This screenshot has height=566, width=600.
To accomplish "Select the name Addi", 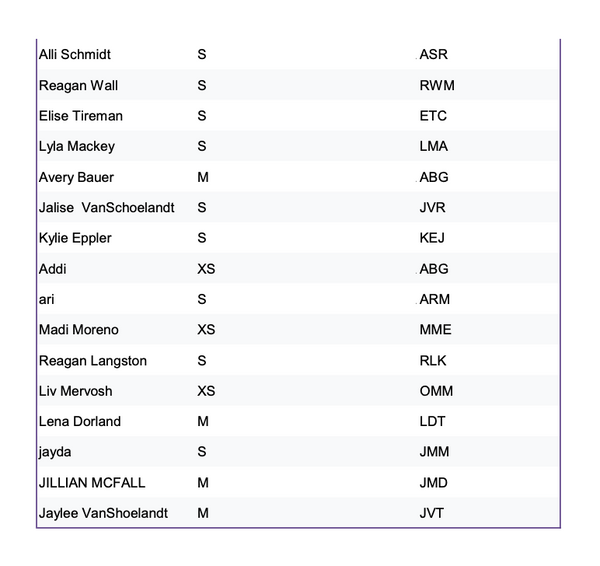I will pyautogui.click(x=53, y=269).
